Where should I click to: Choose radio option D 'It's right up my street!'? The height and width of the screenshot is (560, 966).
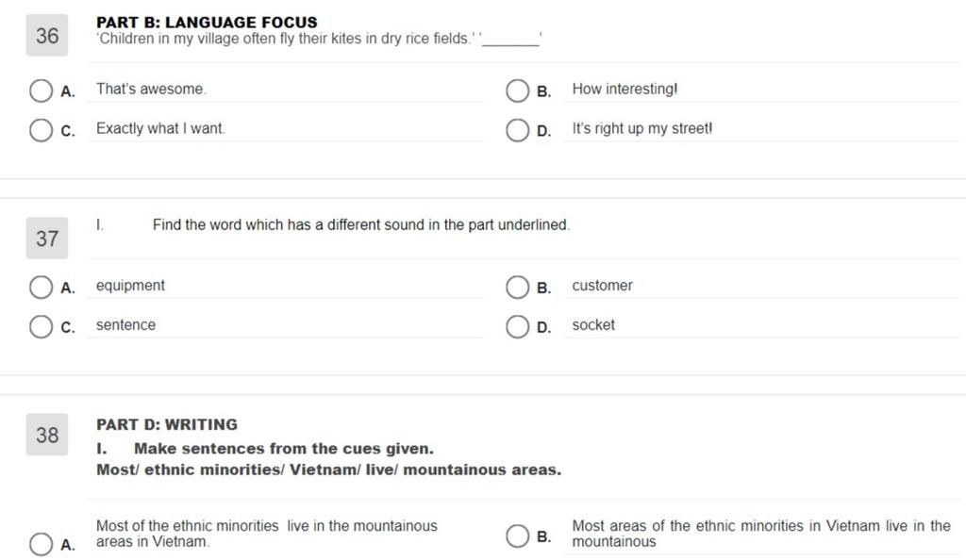(518, 130)
